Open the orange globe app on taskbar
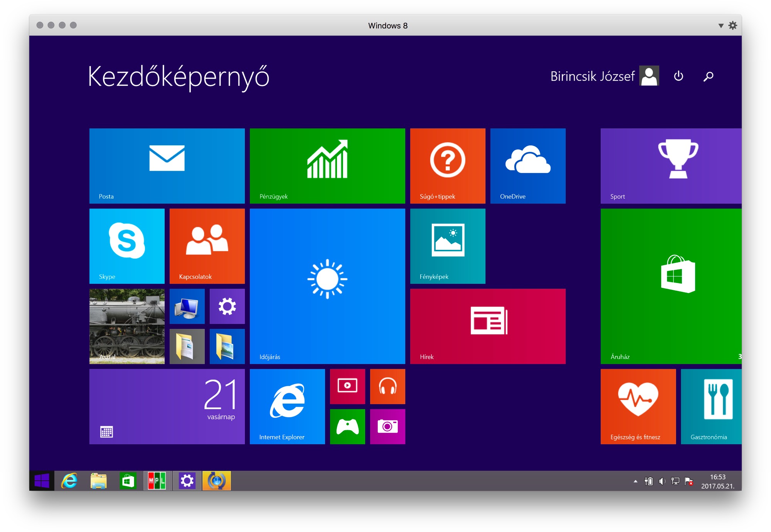The image size is (771, 532). (217, 481)
